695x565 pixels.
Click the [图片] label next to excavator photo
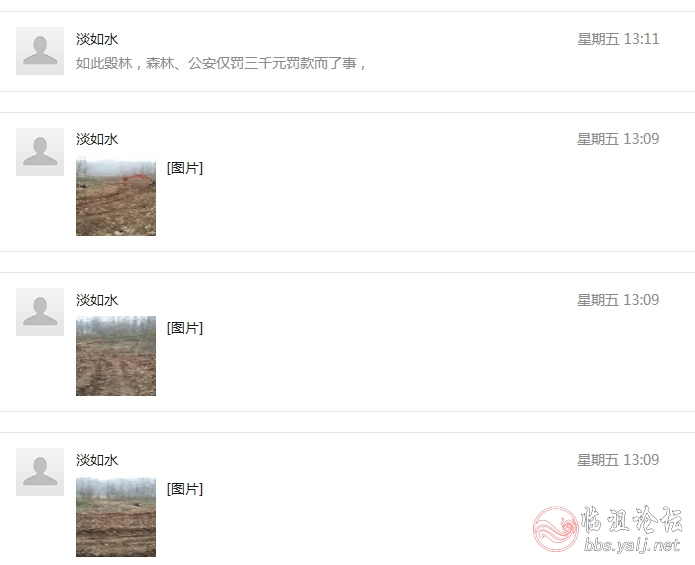tap(185, 168)
